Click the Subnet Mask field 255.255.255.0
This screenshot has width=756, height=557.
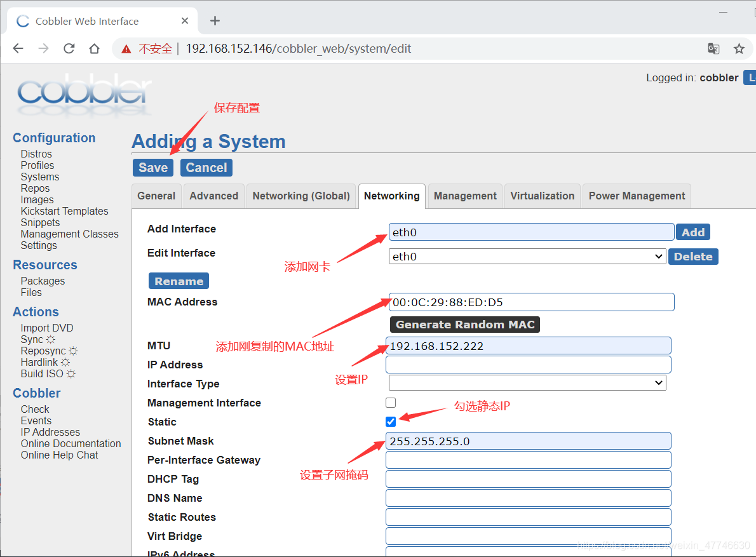(x=529, y=441)
